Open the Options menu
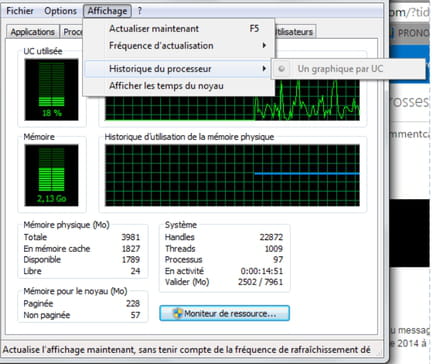This screenshot has width=440, height=364. tap(60, 11)
